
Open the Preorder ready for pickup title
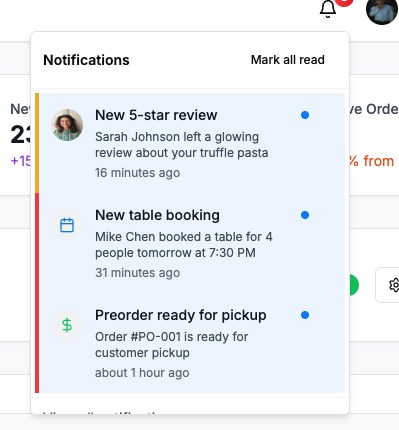point(181,315)
